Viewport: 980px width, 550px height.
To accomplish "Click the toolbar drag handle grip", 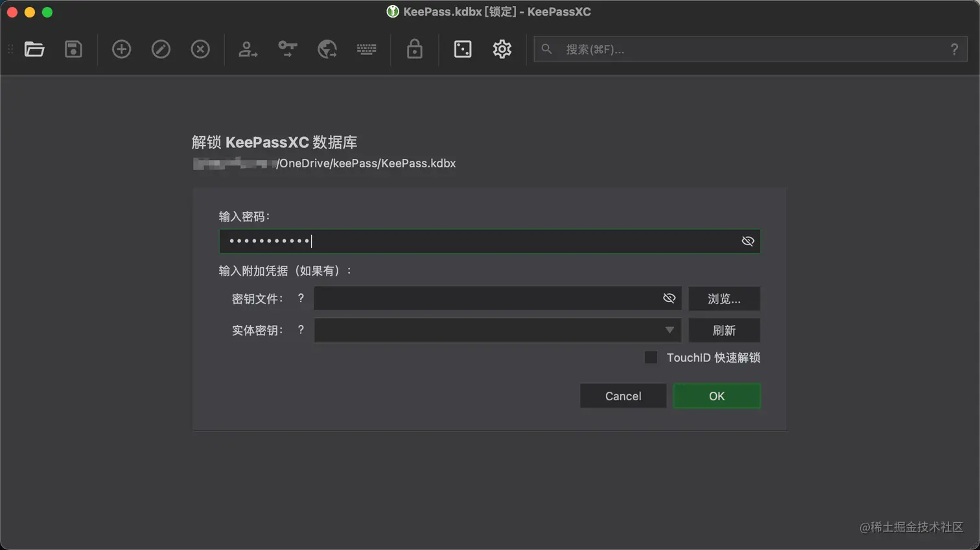I will 10,49.
